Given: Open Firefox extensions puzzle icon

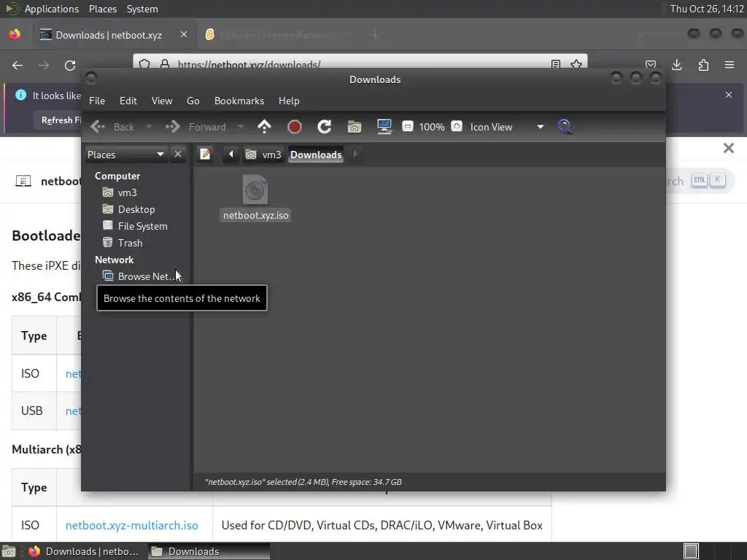Looking at the screenshot, I should (703, 65).
